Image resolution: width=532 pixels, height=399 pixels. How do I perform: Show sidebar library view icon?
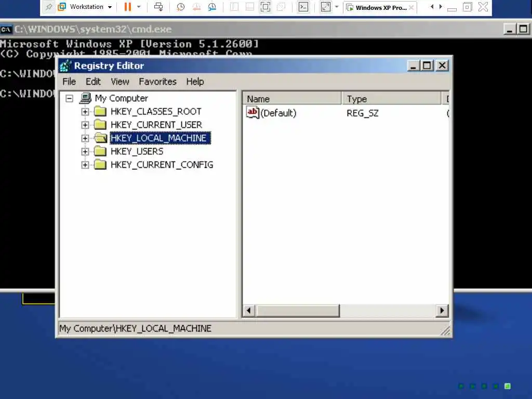click(x=234, y=7)
